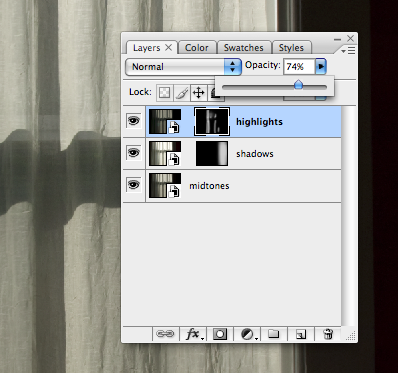398x373 pixels.
Task: Switch to the Swatches tab
Action: [x=244, y=48]
